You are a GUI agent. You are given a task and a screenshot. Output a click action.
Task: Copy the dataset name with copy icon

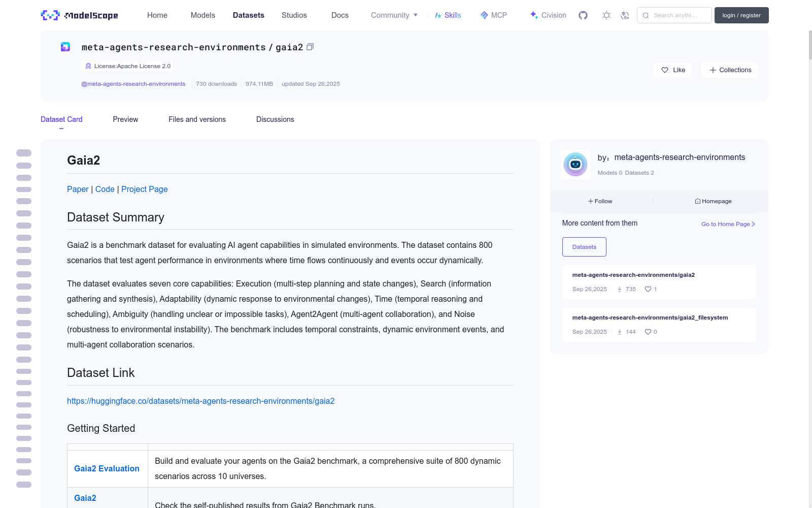(310, 47)
